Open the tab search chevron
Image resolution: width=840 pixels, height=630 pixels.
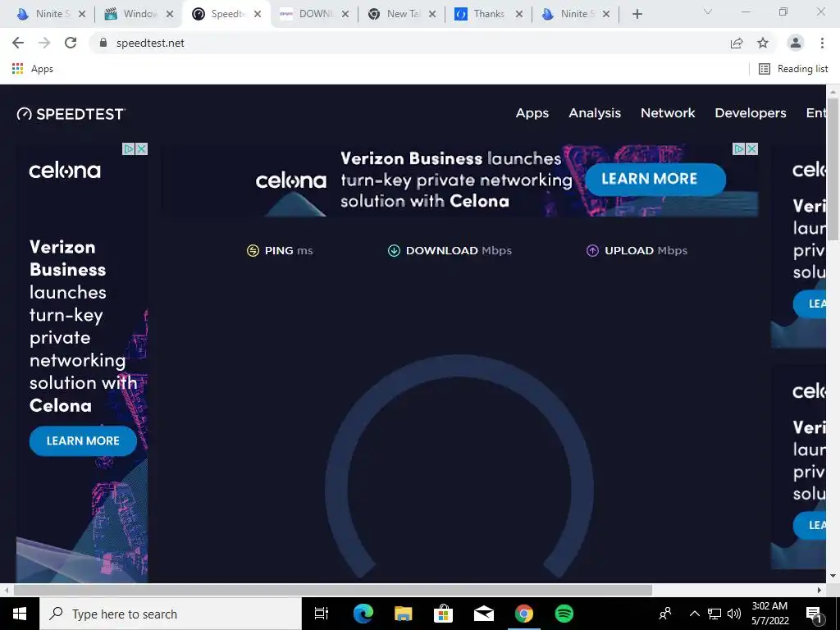pos(708,11)
